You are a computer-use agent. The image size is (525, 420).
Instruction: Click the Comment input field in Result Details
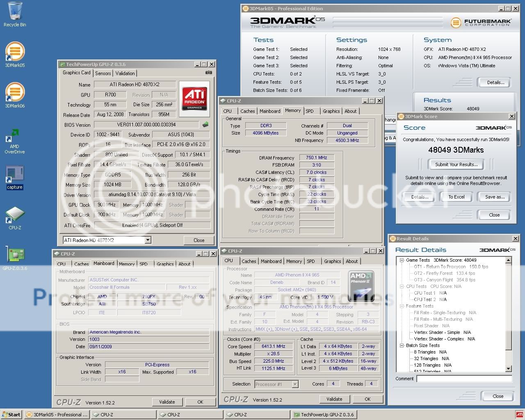[464, 379]
